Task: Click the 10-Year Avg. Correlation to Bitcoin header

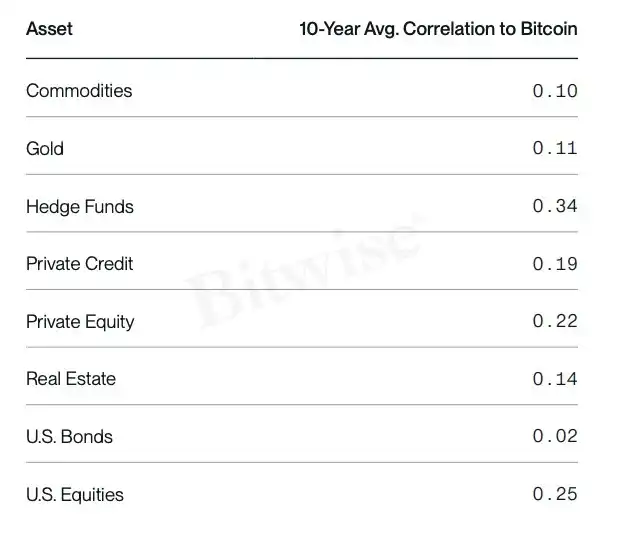Action: [x=438, y=29]
